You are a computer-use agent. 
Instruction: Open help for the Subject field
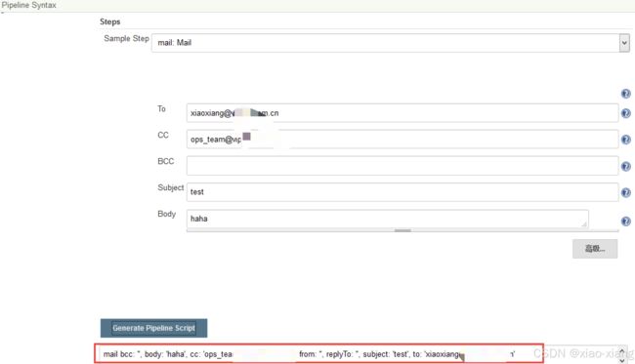(625, 192)
